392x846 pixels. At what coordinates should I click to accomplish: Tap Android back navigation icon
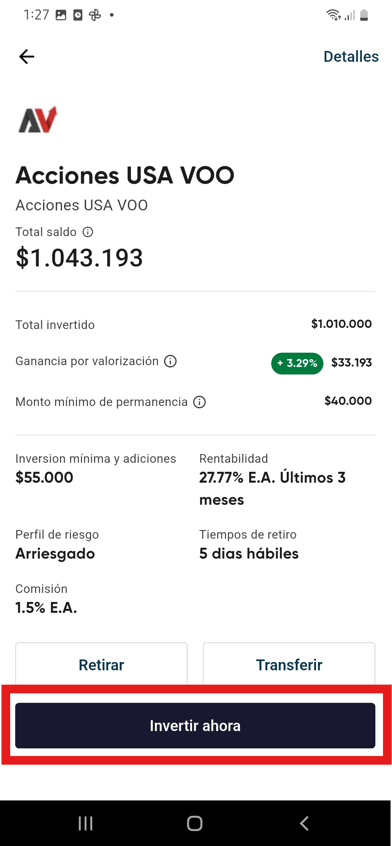304,823
